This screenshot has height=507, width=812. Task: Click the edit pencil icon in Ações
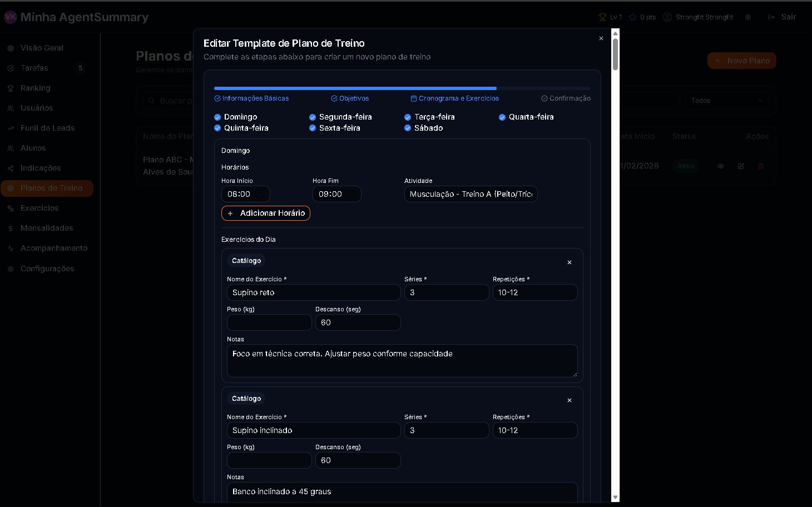pyautogui.click(x=740, y=166)
